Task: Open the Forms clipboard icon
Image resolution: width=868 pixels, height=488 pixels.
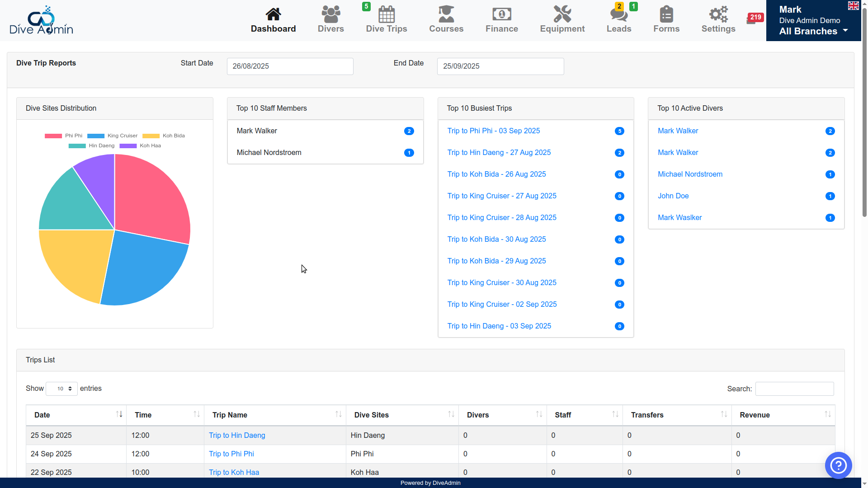Action: pyautogui.click(x=666, y=14)
